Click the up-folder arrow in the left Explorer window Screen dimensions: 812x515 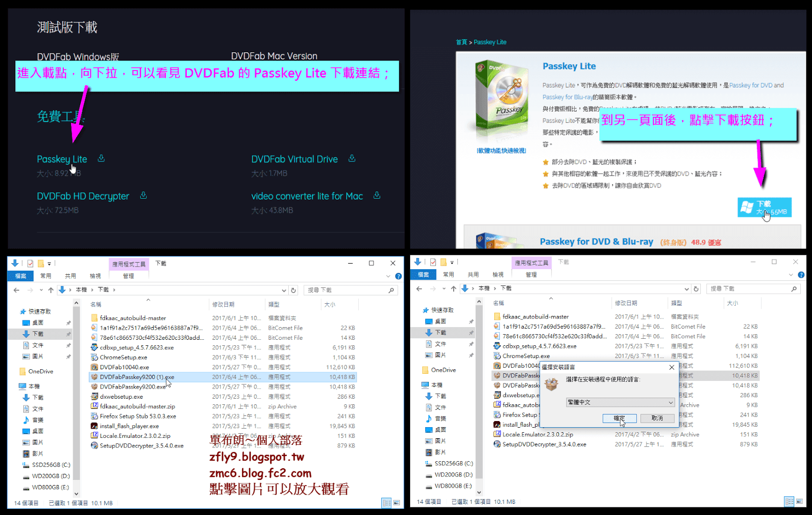(51, 290)
